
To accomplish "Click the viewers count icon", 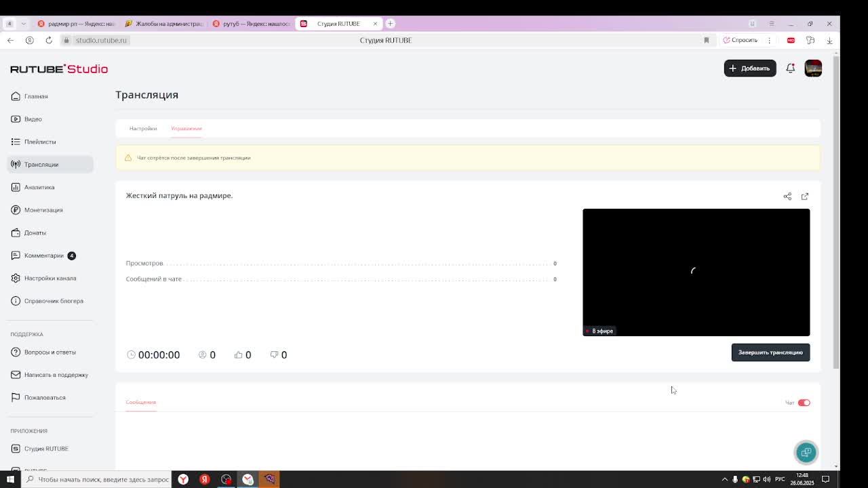I will [202, 354].
